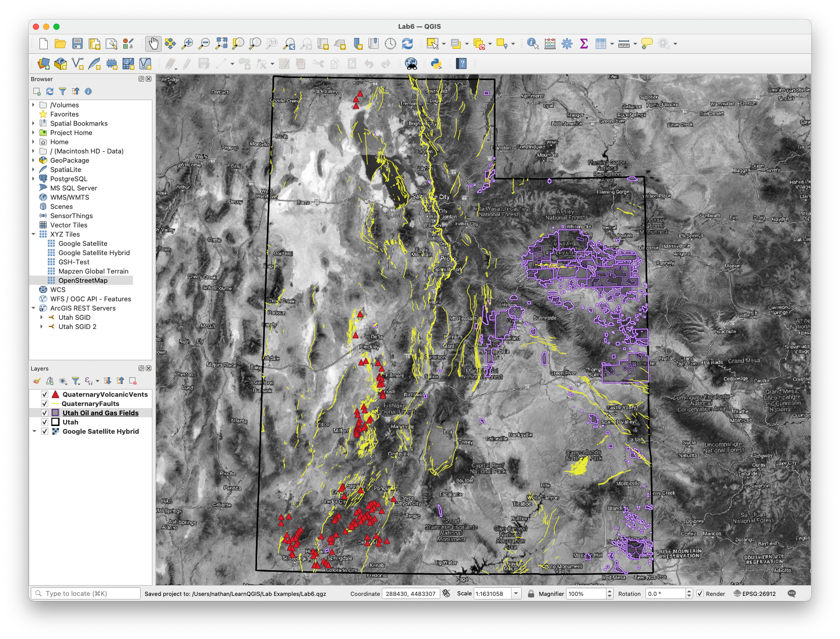Open the Field Calculator abacus icon
This screenshot has width=840, height=639.
pyautogui.click(x=550, y=44)
